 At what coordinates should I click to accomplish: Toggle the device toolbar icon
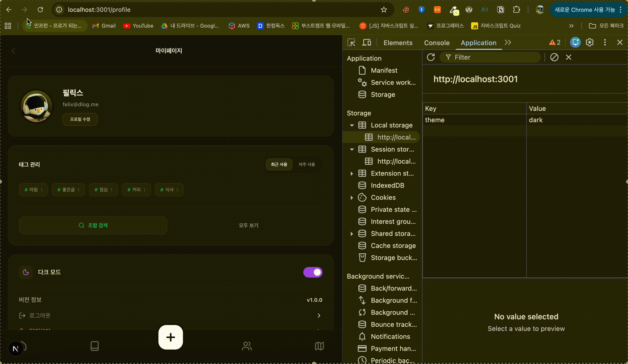pyautogui.click(x=366, y=43)
